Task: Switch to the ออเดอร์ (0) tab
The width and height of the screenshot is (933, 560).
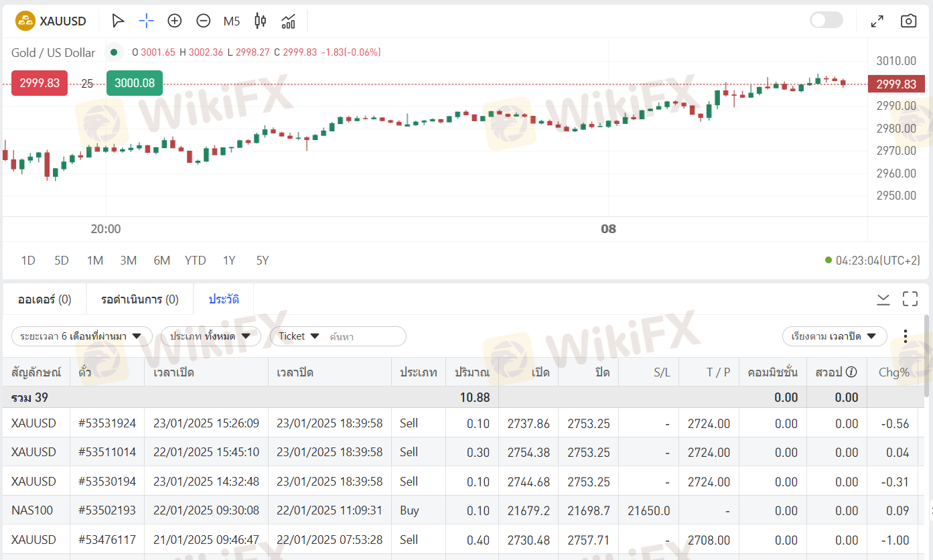Action: pyautogui.click(x=45, y=299)
